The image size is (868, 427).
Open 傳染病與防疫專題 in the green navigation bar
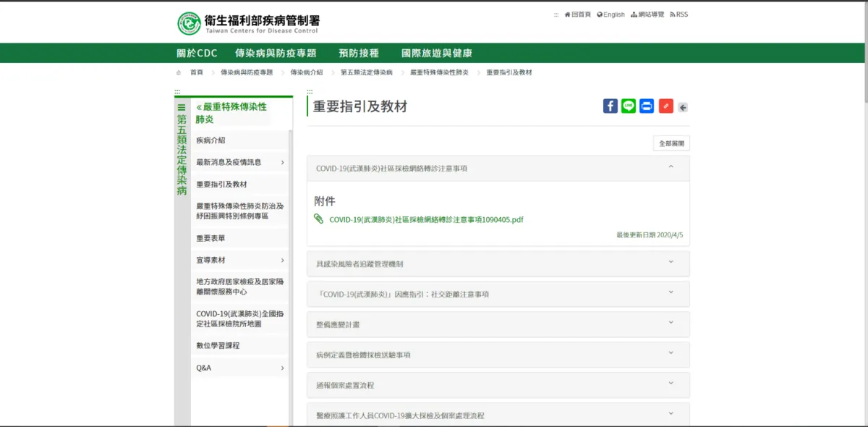276,53
